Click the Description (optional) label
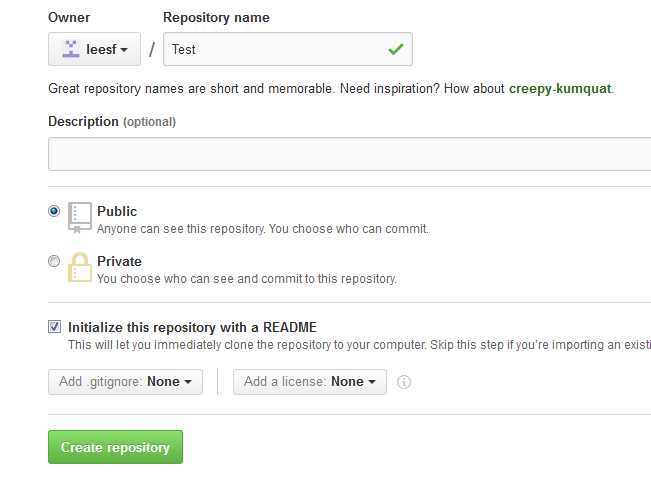Viewport: 651px width, 492px height. pos(112,122)
